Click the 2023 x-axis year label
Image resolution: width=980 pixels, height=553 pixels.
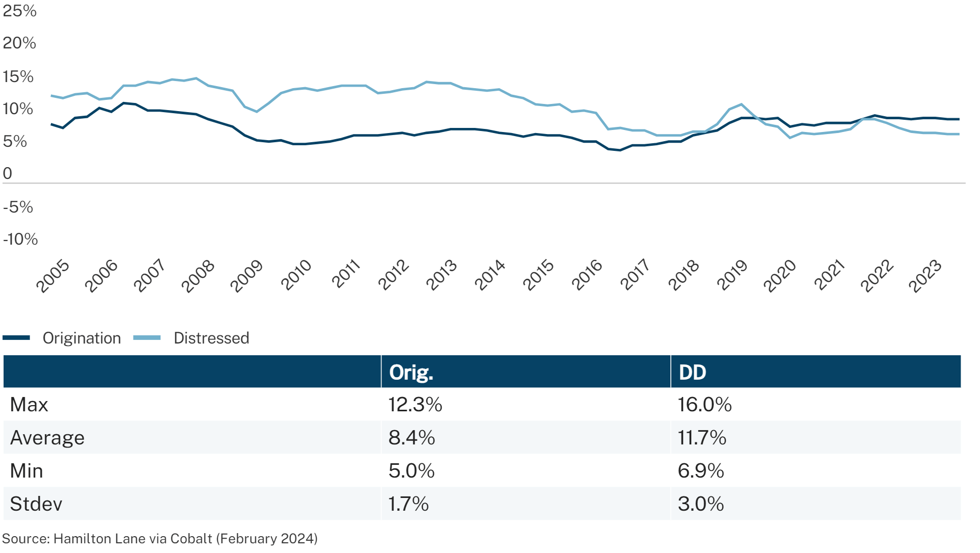pyautogui.click(x=925, y=276)
